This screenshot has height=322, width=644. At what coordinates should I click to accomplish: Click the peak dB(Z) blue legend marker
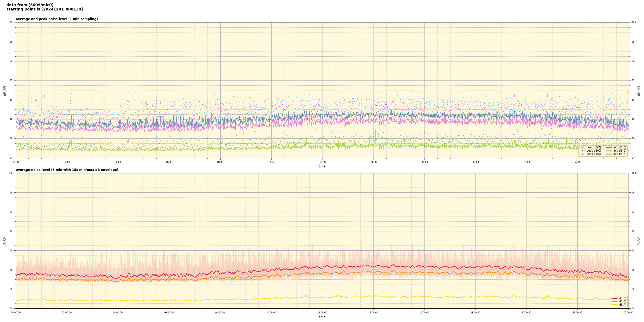[582, 148]
